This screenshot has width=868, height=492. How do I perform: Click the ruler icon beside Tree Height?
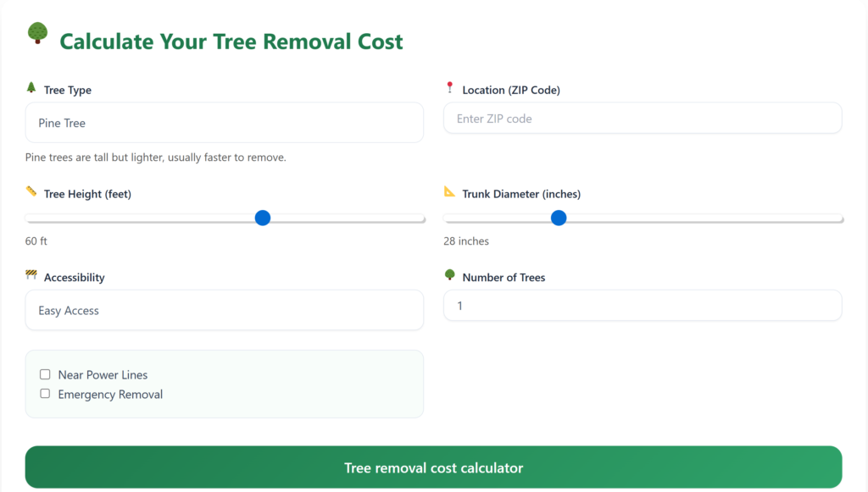[x=31, y=191]
